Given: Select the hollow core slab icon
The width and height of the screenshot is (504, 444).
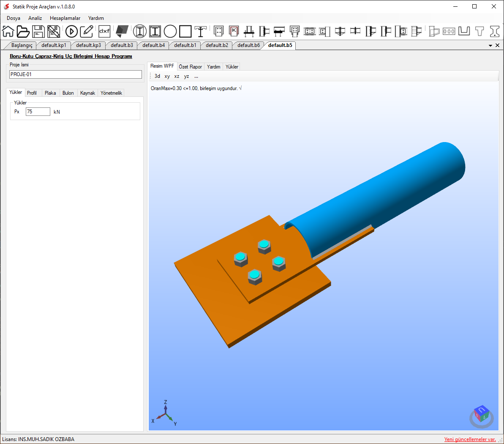Looking at the screenshot, I should [449, 31].
